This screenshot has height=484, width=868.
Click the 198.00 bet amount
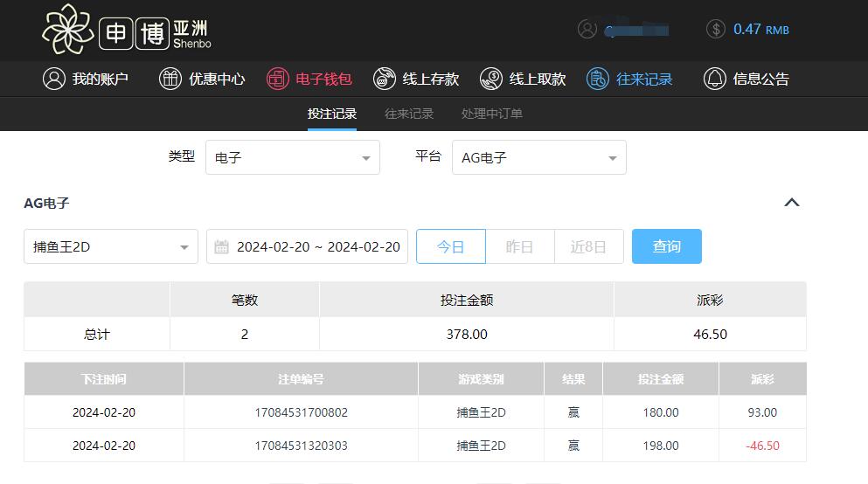[x=661, y=446]
